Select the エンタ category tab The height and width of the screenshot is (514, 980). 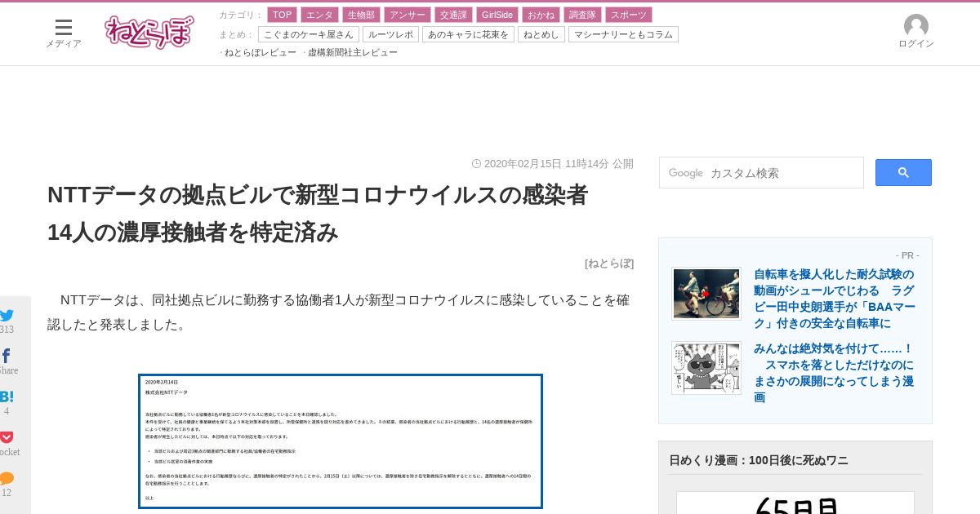tap(319, 15)
